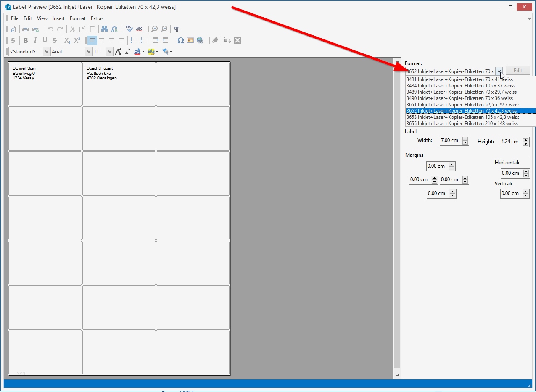Image resolution: width=536 pixels, height=392 pixels.
Task: Toggle justify alignment button
Action: [x=121, y=40]
